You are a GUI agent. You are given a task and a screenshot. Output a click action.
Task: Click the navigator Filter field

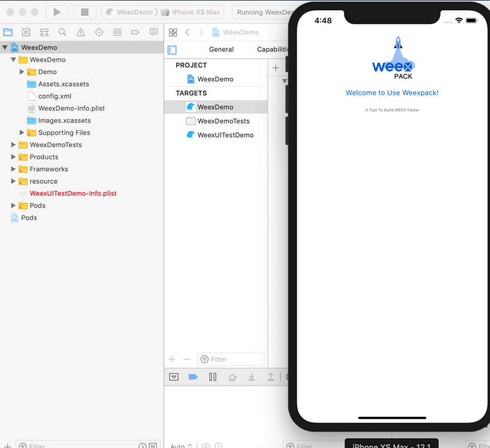[78, 445]
